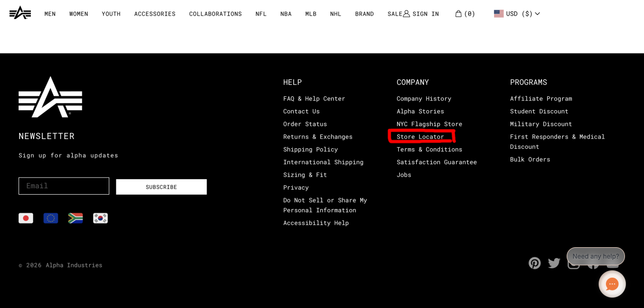Viewport: 644px width, 308px height.
Task: Click the Alpha Industries logo in the header
Action: (20, 13)
